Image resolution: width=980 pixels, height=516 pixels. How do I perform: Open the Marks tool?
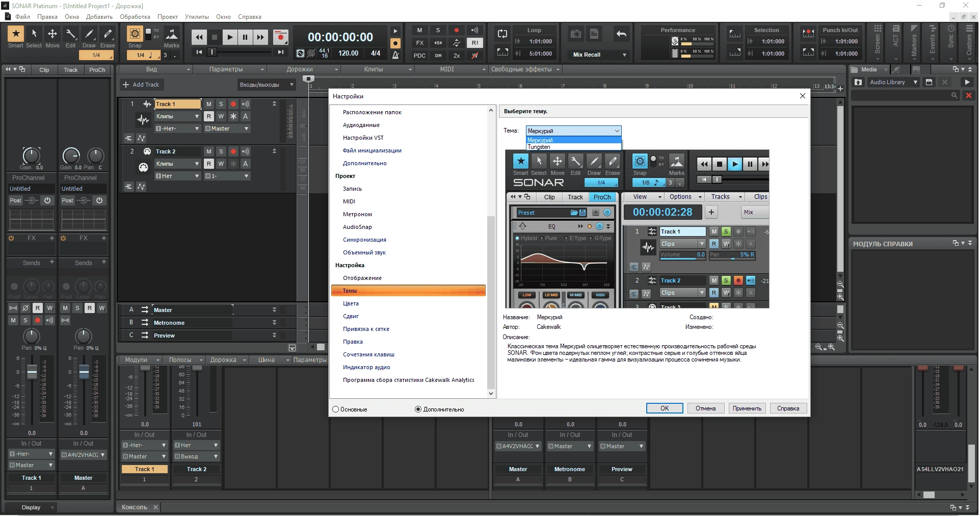172,34
